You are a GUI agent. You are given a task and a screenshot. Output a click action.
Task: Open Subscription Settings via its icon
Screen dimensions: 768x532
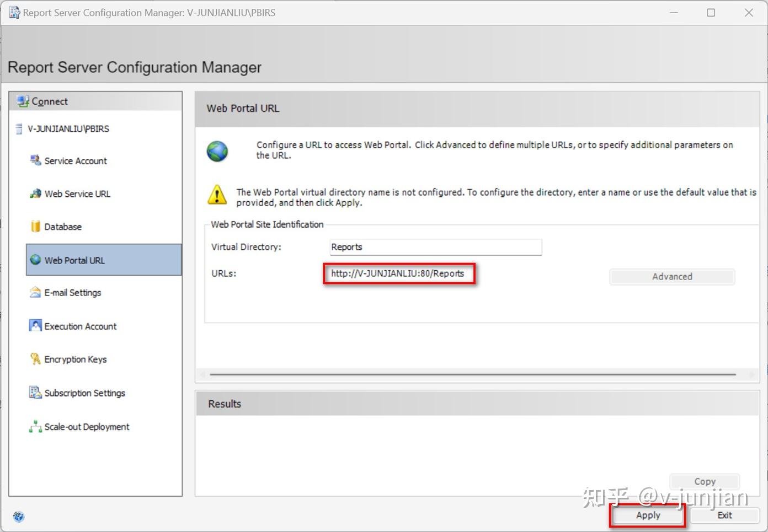click(x=35, y=393)
